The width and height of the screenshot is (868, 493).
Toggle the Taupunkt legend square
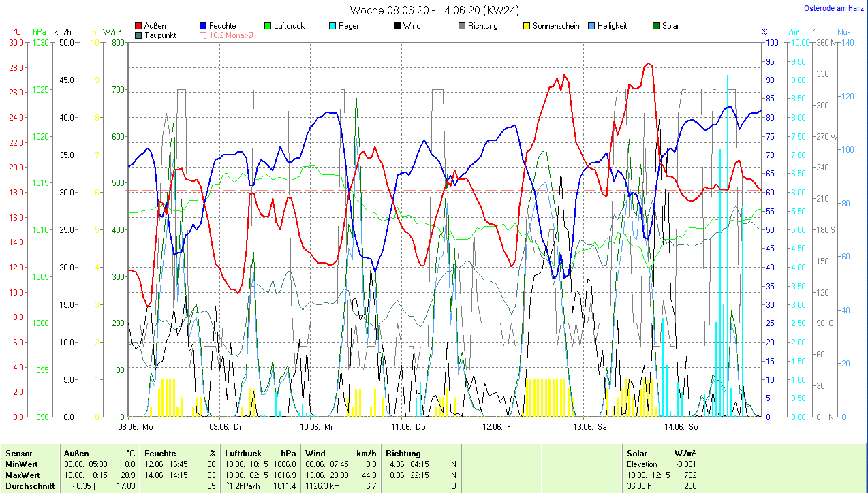point(139,35)
